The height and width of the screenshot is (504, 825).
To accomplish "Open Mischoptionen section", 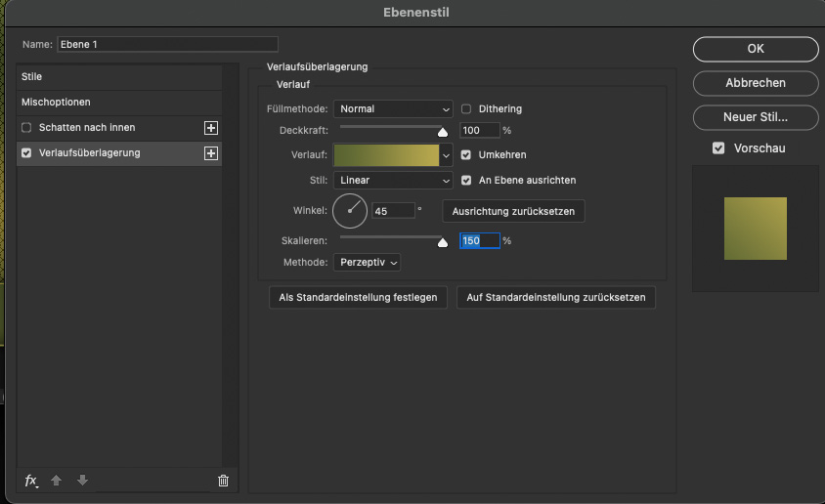I will 119,102.
